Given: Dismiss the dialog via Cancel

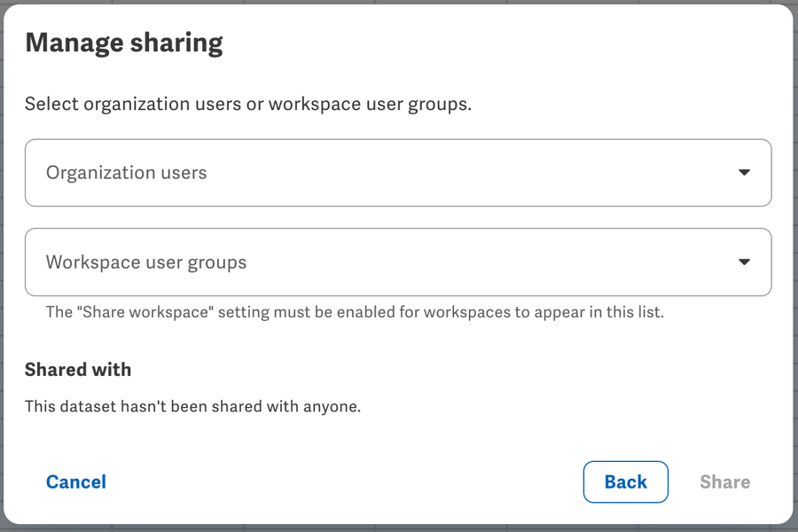Looking at the screenshot, I should pos(75,481).
